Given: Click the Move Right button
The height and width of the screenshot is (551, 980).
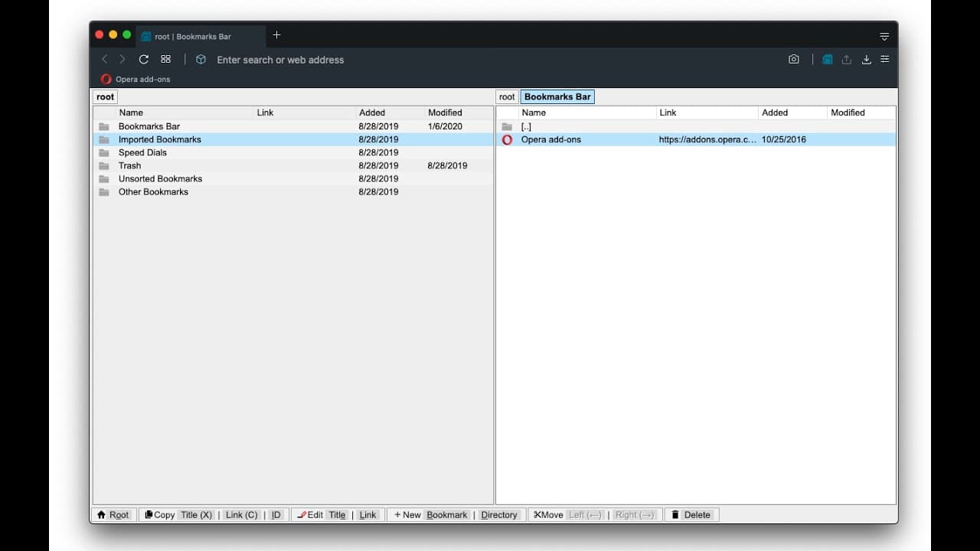Looking at the screenshot, I should 635,514.
